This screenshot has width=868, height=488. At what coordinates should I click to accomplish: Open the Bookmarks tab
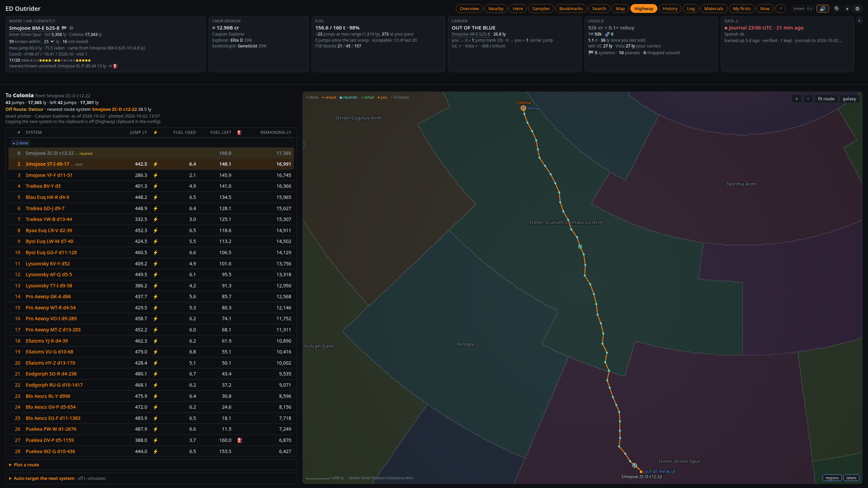(571, 9)
